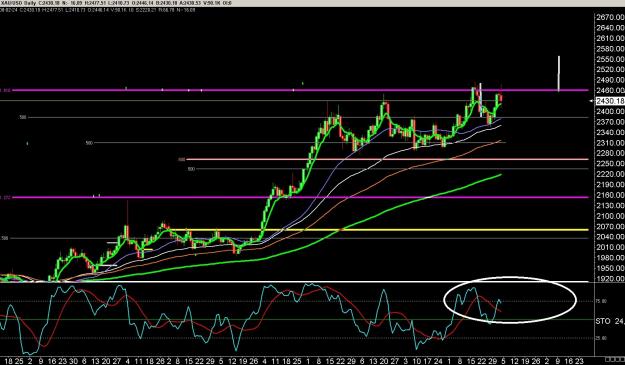The width and height of the screenshot is (625, 365).
Task: Click the XAU/USD Daily chart title
Action: pos(18,3)
